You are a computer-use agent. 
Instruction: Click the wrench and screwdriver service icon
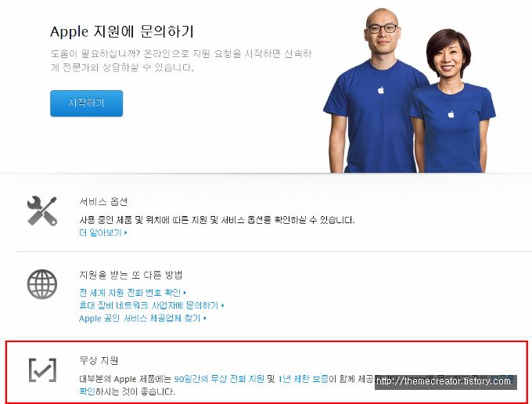click(x=42, y=211)
